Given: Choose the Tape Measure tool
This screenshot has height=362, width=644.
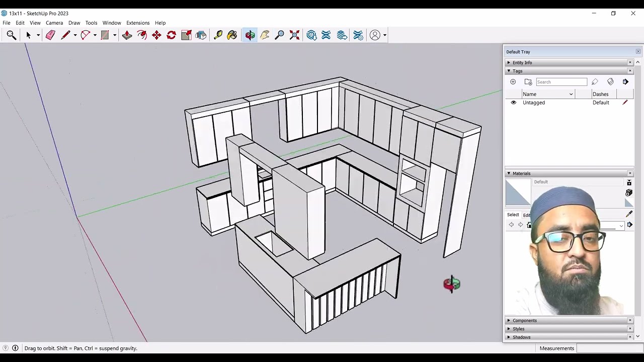Looking at the screenshot, I should pyautogui.click(x=218, y=35).
